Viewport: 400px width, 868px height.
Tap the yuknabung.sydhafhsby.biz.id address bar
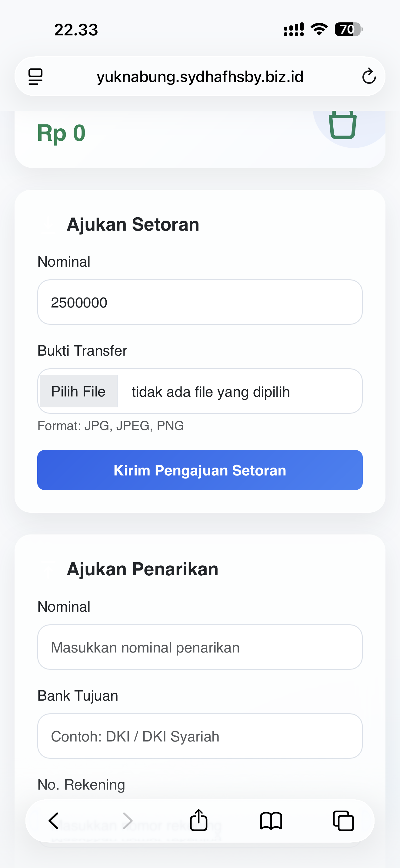[200, 77]
